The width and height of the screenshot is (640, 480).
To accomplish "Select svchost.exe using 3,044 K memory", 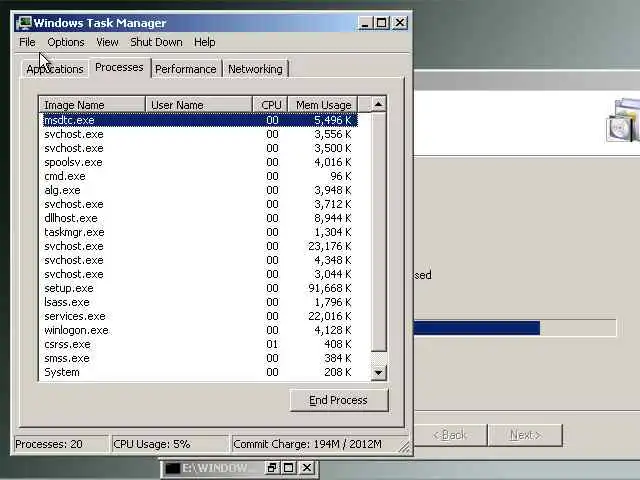I will click(x=200, y=274).
